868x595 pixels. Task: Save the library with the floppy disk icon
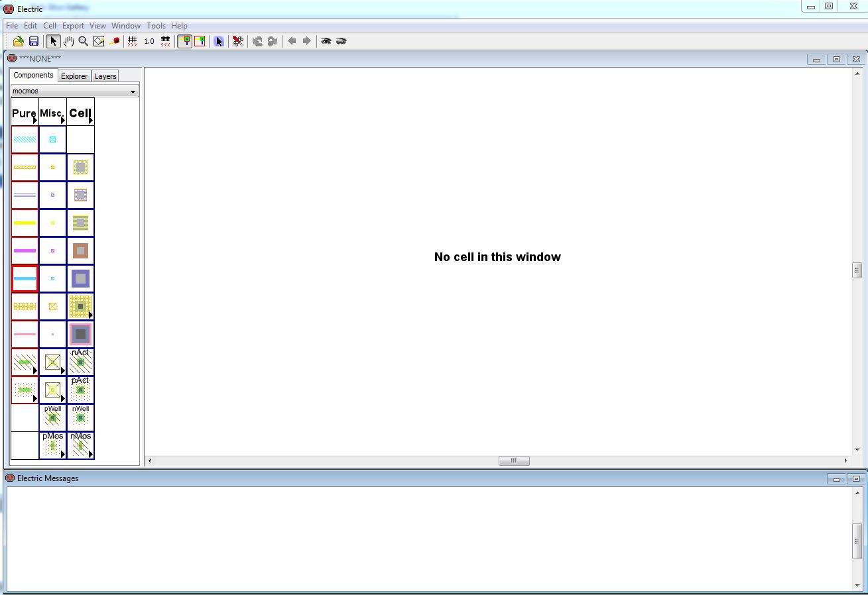coord(34,41)
